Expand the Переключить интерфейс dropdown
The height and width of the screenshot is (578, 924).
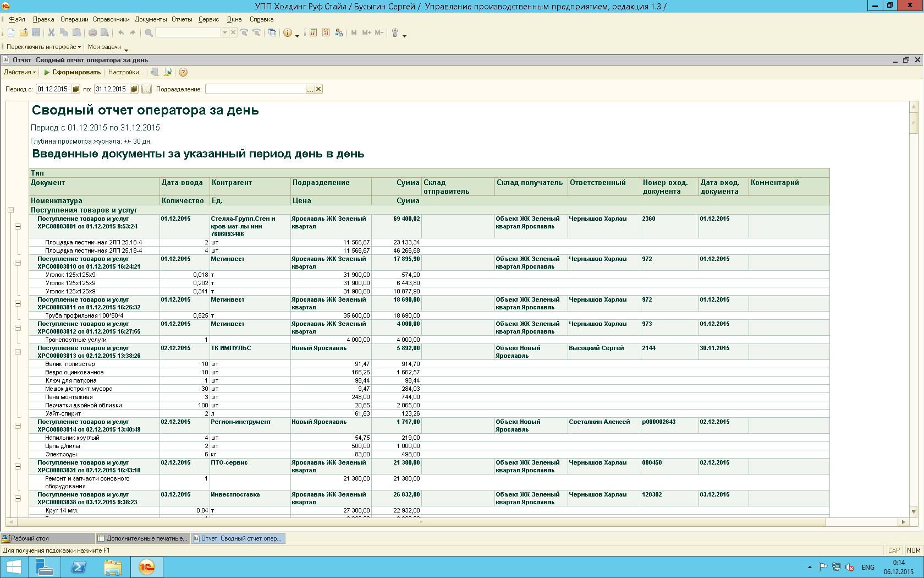point(43,47)
